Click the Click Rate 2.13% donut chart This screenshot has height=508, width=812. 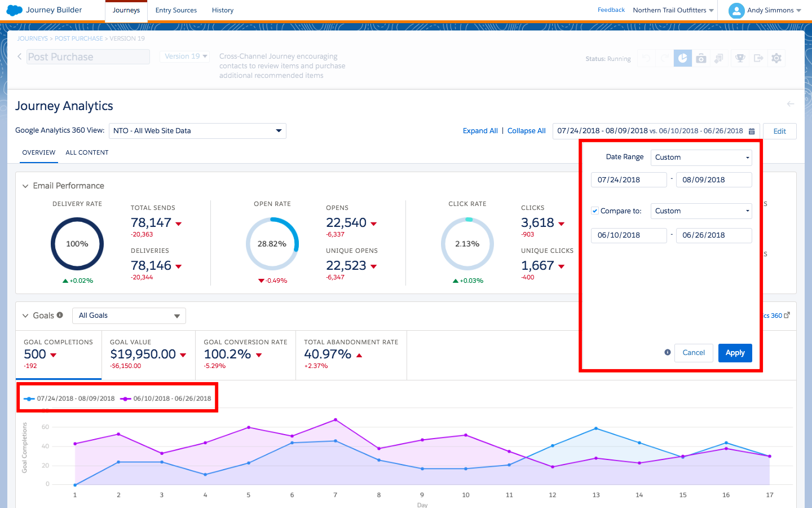coord(467,244)
